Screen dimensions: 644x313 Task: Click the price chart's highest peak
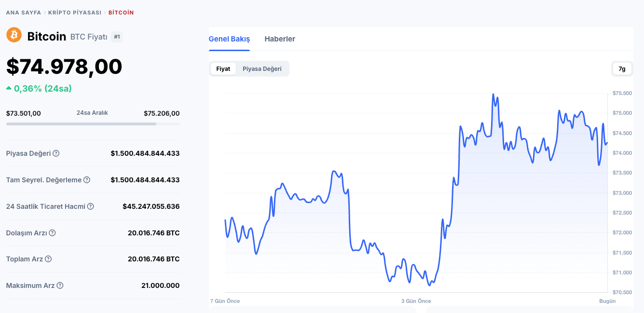(x=493, y=95)
